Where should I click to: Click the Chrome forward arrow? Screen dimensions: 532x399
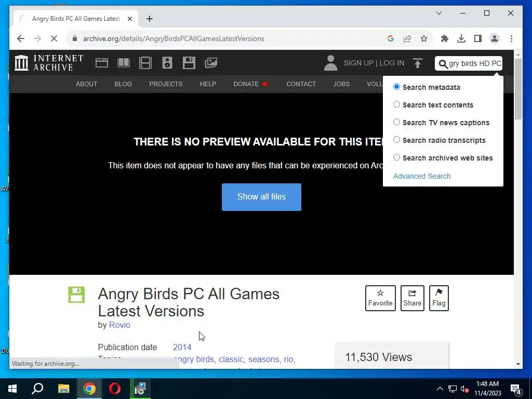[37, 38]
